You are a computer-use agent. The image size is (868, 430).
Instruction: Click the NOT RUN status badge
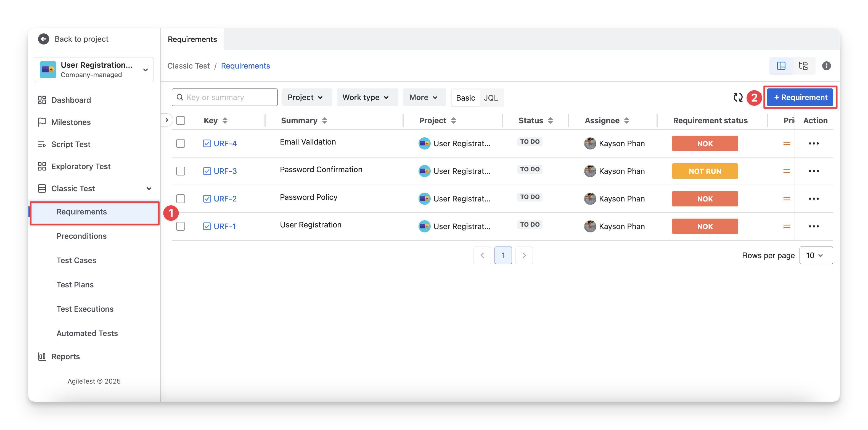[x=705, y=171]
